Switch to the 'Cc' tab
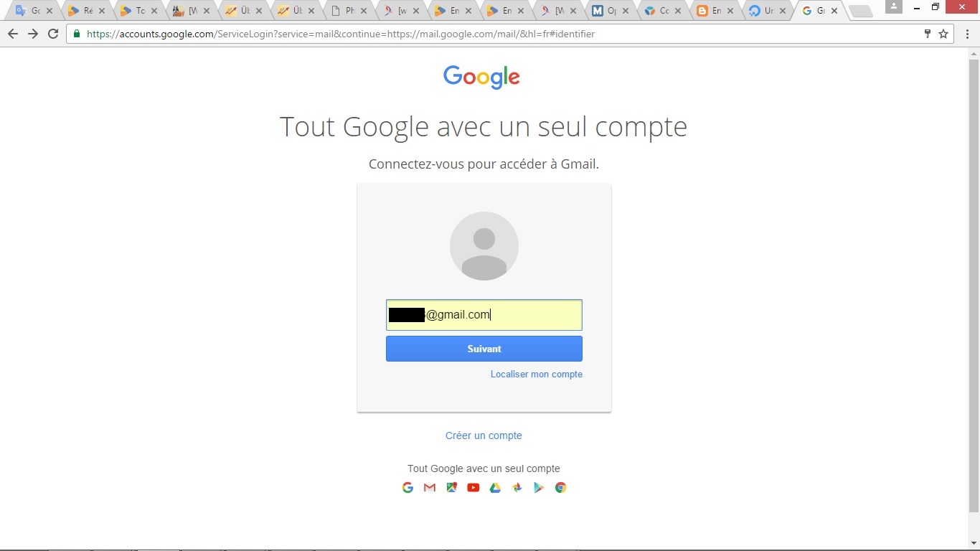Image resolution: width=980 pixels, height=551 pixels. pos(663,11)
